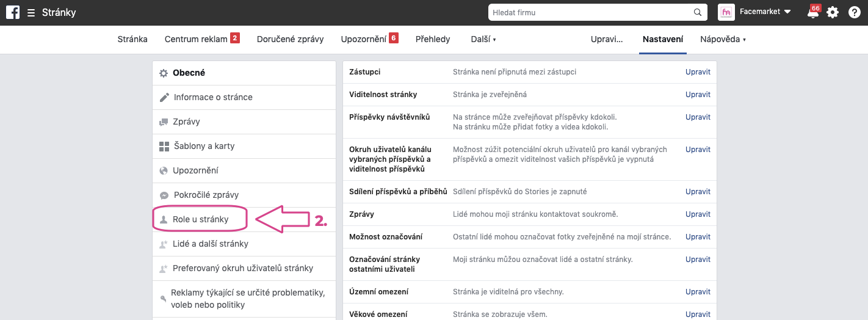This screenshot has height=320, width=868.
Task: Expand the Facemarket account dropdown arrow
Action: (x=787, y=12)
